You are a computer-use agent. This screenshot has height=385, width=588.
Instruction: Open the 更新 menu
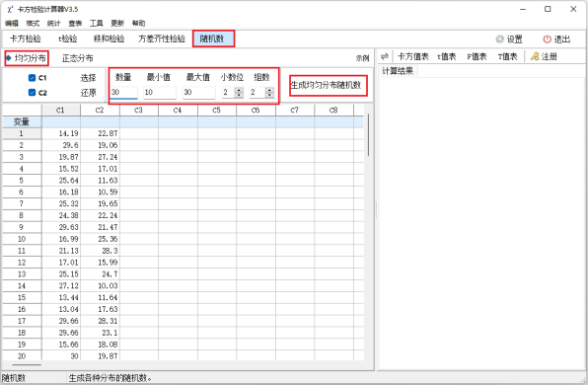[x=117, y=24]
